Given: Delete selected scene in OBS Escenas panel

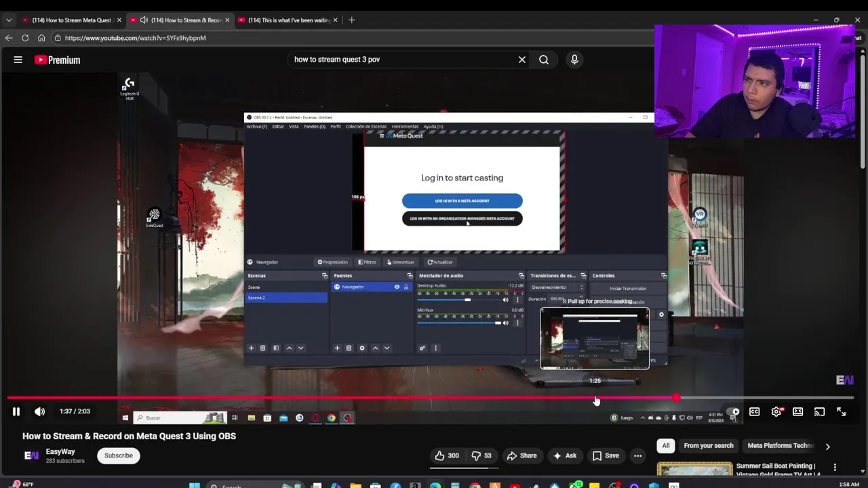Looking at the screenshot, I should pos(263,348).
